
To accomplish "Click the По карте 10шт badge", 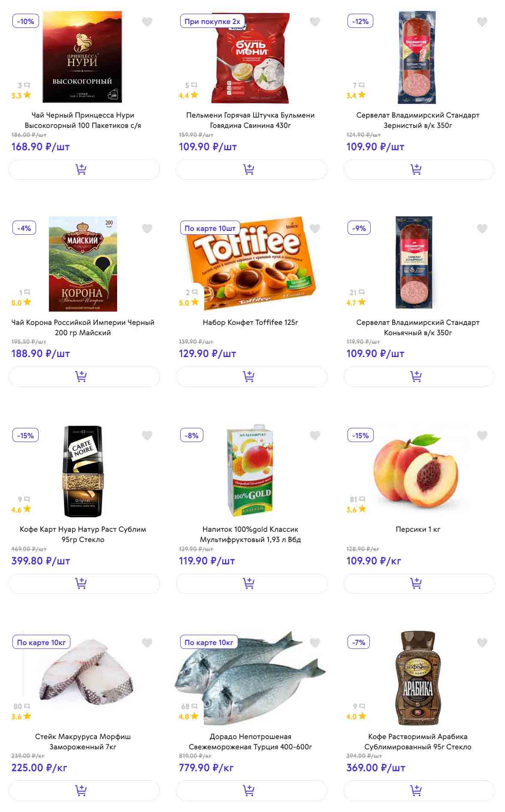I will (210, 228).
